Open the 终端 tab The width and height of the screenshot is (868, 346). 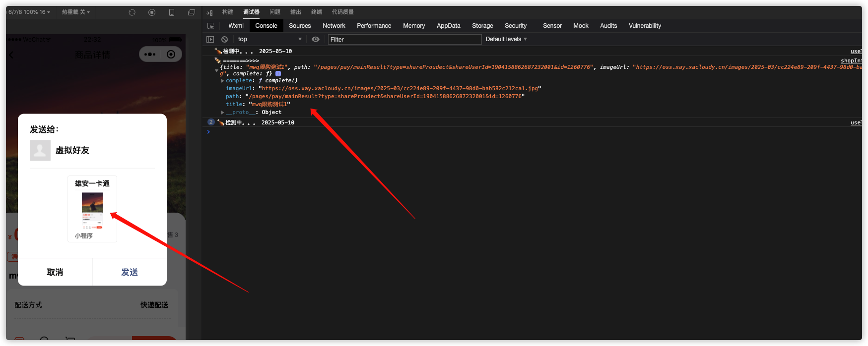pyautogui.click(x=317, y=12)
